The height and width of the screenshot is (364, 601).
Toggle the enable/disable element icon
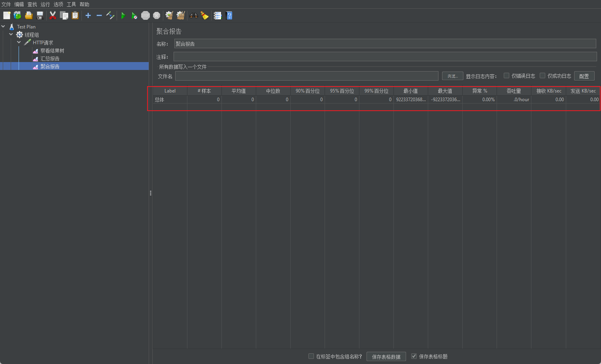(110, 15)
